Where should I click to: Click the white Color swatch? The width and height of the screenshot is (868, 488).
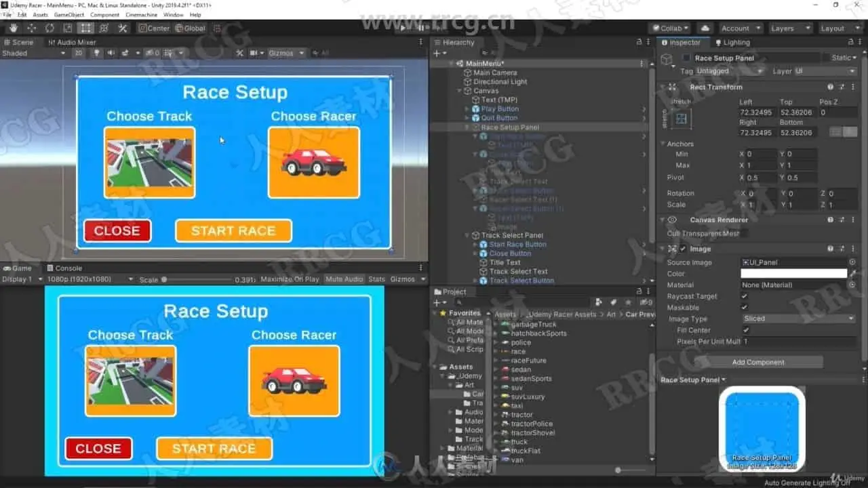click(x=793, y=274)
